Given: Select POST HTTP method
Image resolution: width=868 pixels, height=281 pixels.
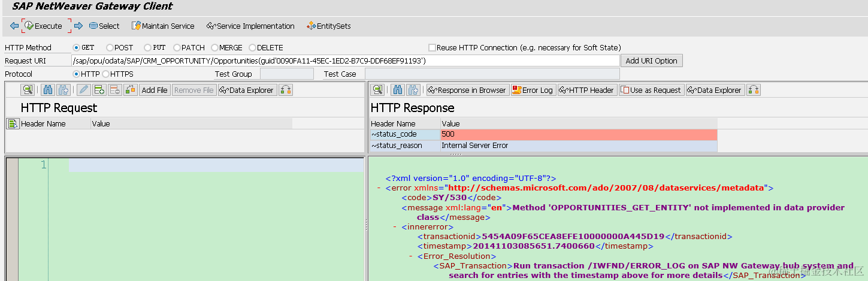Looking at the screenshot, I should pos(110,47).
